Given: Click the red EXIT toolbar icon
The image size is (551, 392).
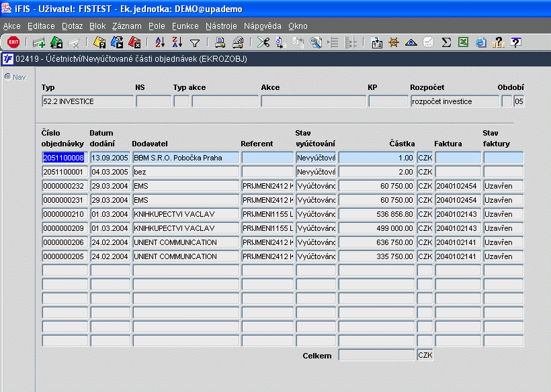Looking at the screenshot, I should coord(13,42).
